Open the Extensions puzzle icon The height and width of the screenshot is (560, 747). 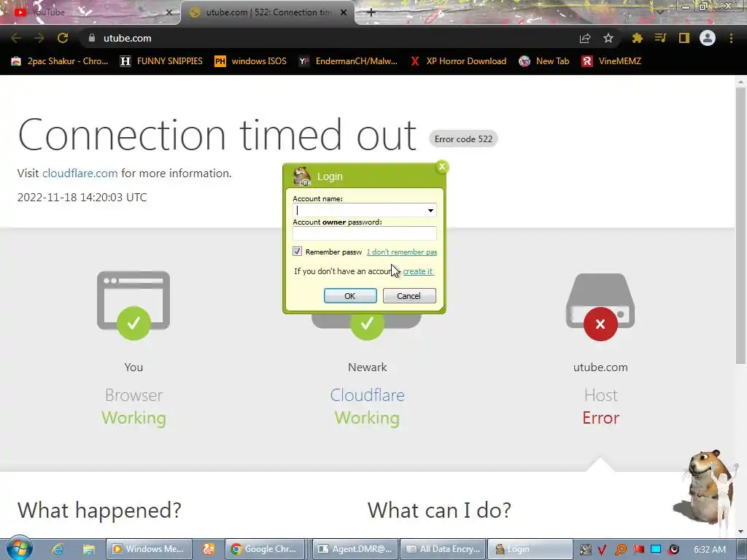pyautogui.click(x=638, y=38)
